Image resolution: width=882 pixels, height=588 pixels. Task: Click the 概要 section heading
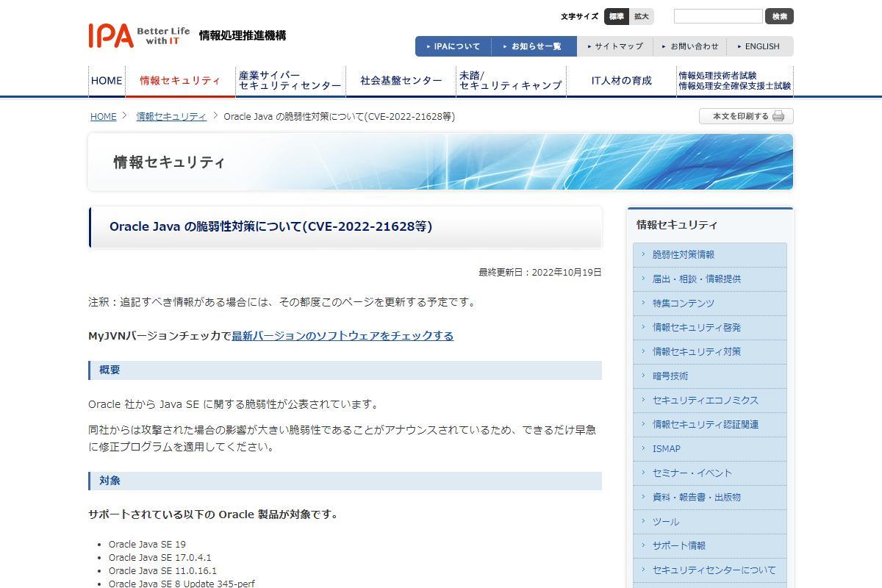coord(345,370)
